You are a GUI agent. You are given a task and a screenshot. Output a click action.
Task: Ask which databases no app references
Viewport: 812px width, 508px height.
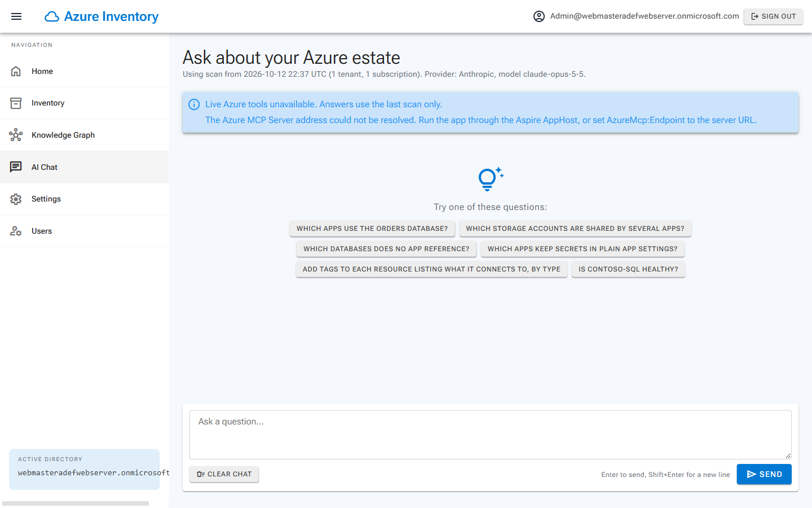tap(386, 249)
